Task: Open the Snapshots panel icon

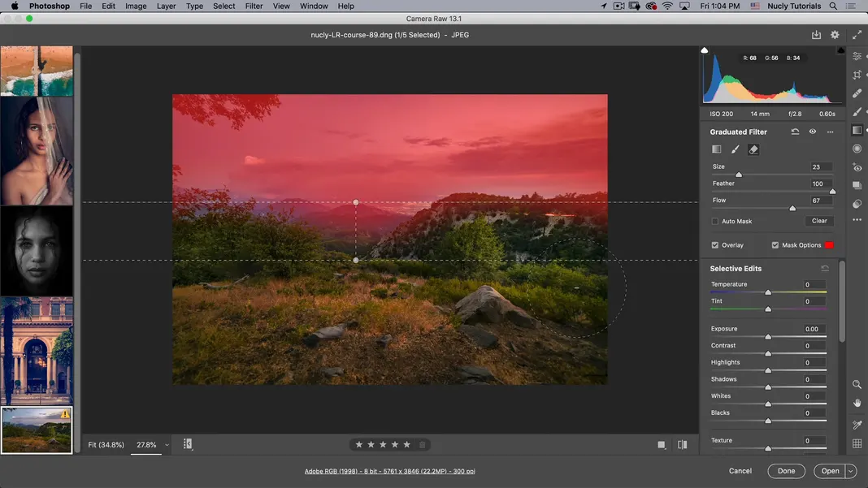Action: pyautogui.click(x=857, y=185)
